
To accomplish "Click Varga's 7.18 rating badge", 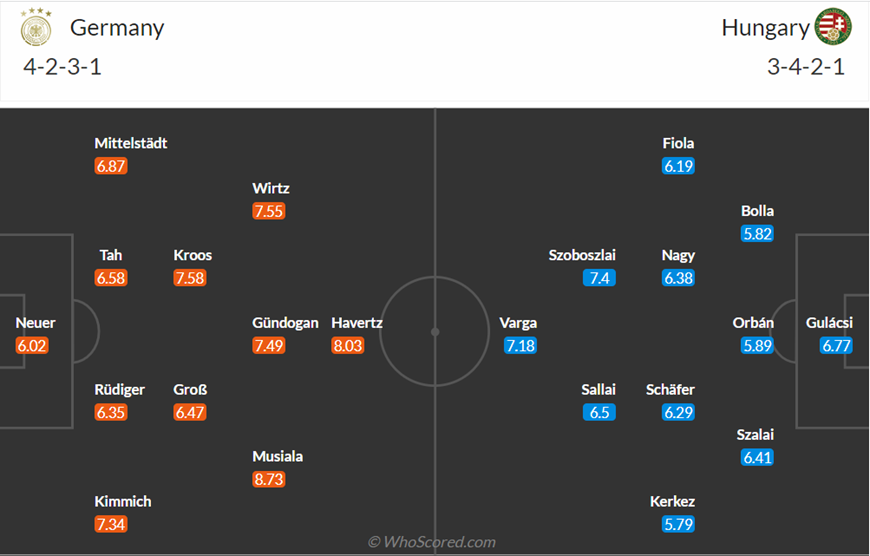I will pyautogui.click(x=520, y=345).
